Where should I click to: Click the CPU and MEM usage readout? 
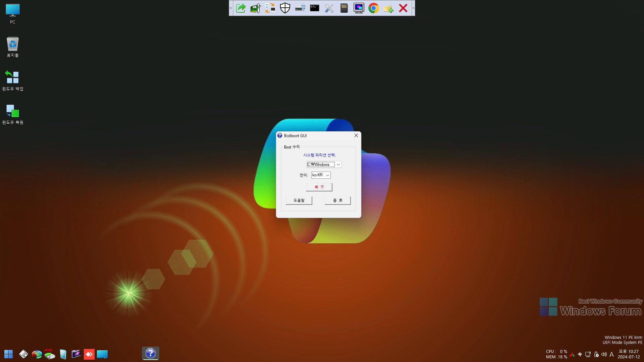click(556, 354)
